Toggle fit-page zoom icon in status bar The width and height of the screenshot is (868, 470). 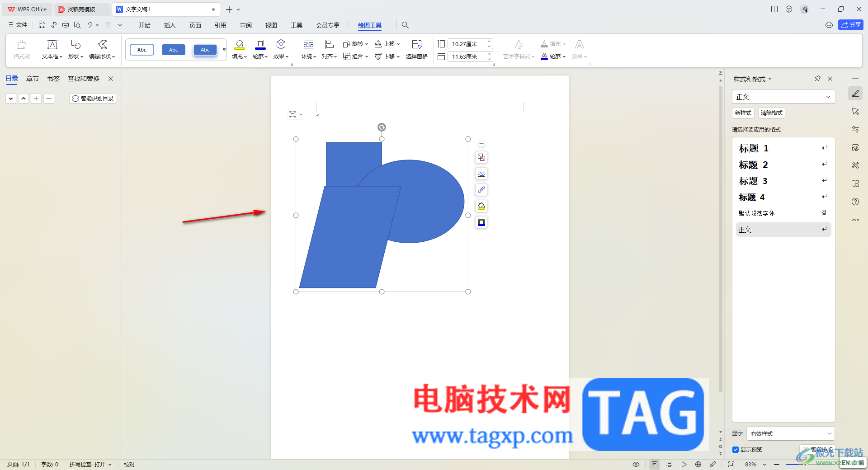[731, 464]
